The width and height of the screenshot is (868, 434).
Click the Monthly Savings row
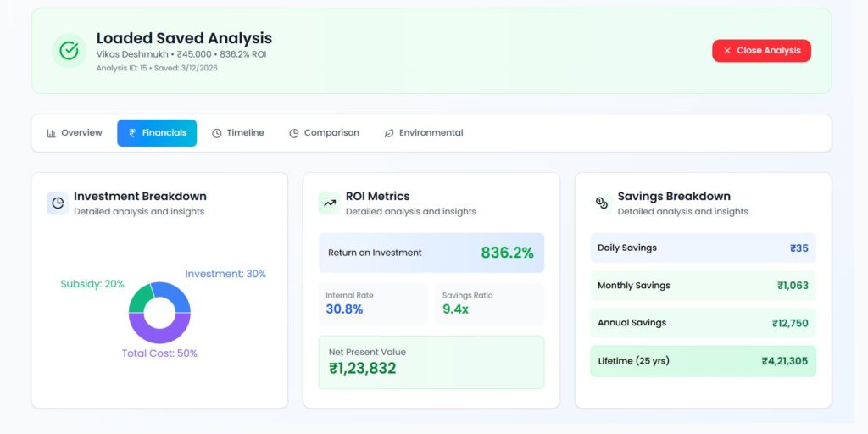click(x=703, y=286)
